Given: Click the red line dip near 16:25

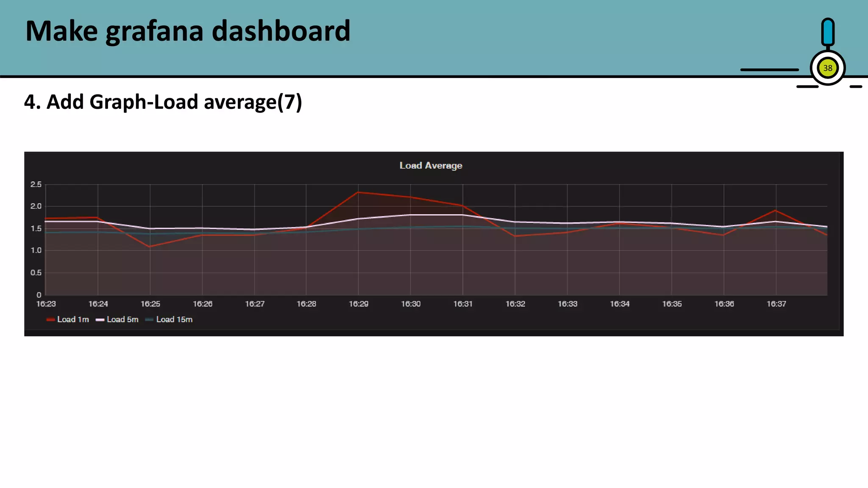Looking at the screenshot, I should point(150,247).
